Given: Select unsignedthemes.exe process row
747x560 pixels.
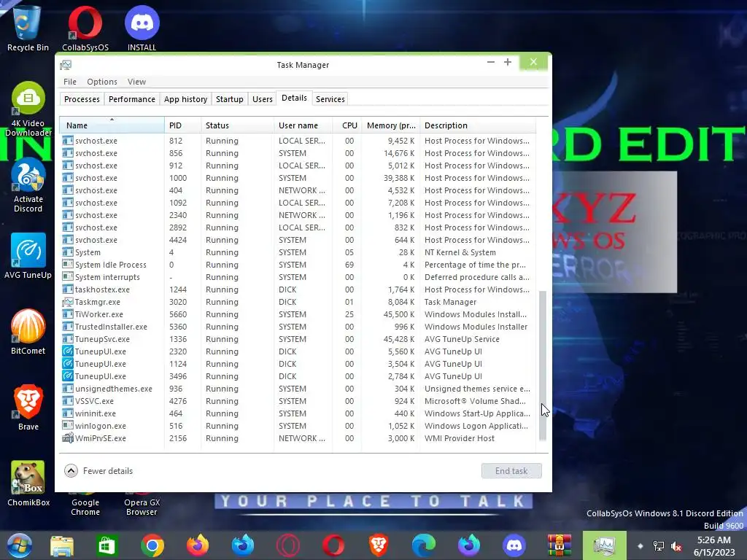Looking at the screenshot, I should coord(298,389).
